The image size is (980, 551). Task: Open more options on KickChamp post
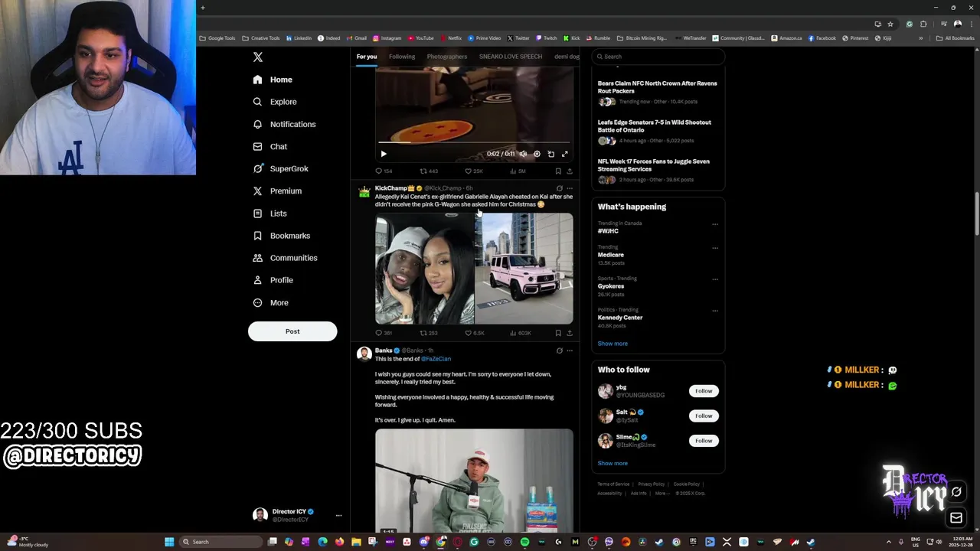(569, 188)
